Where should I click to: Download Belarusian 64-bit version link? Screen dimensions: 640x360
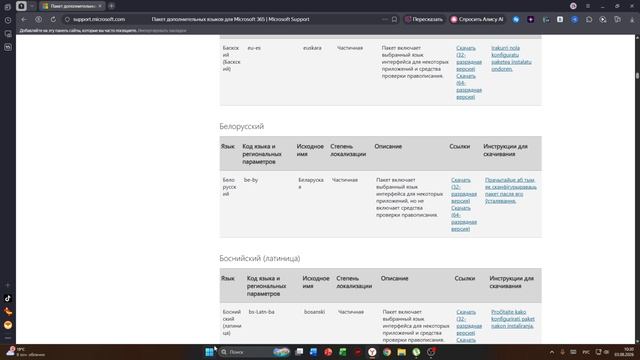point(464,218)
